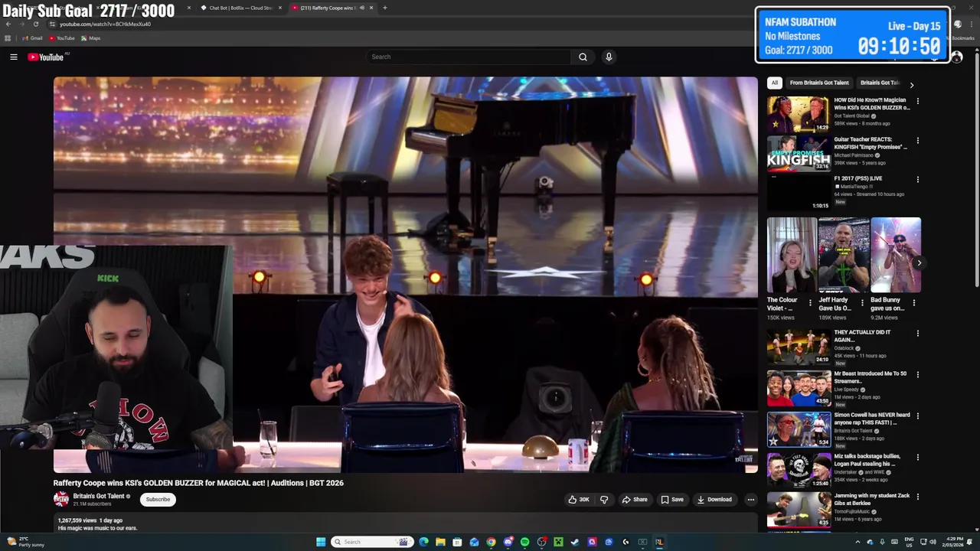Viewport: 980px width, 551px height.
Task: Open File Explorer from the taskbar
Action: tap(440, 542)
